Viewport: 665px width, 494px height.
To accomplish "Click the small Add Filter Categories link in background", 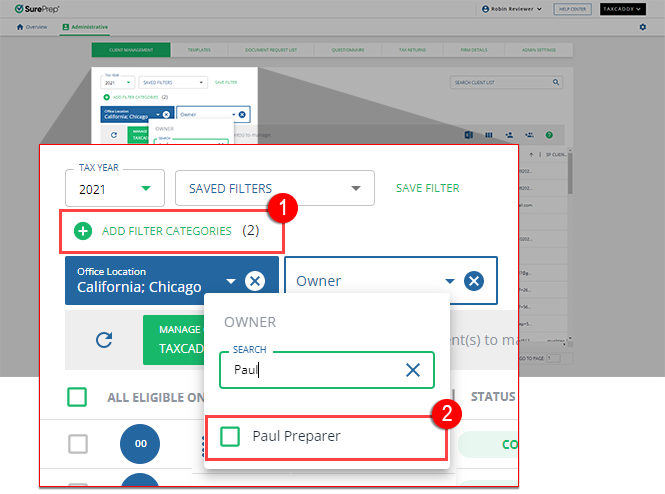I will (x=135, y=97).
